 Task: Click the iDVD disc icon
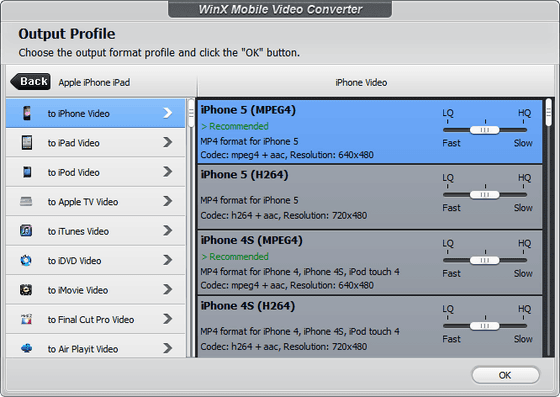point(26,260)
